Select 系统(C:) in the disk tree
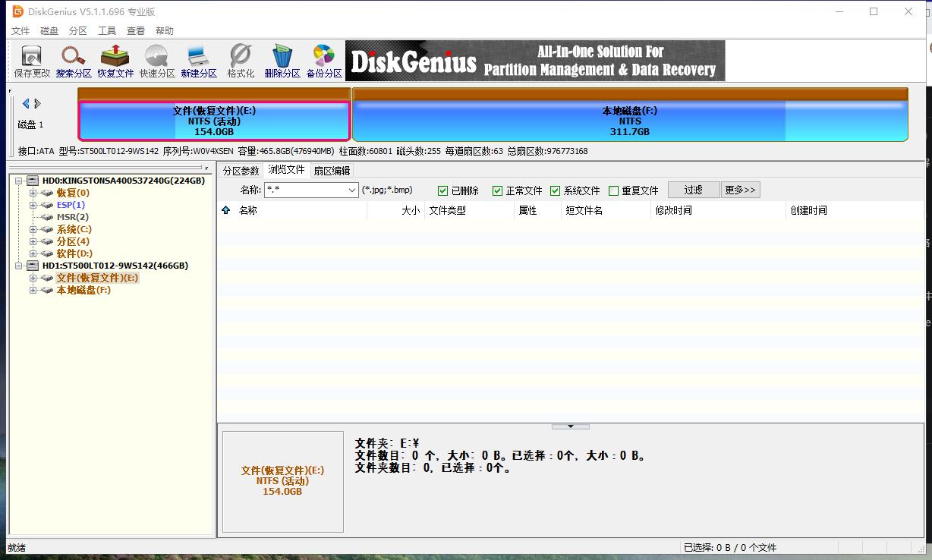The width and height of the screenshot is (932, 560). [x=74, y=229]
